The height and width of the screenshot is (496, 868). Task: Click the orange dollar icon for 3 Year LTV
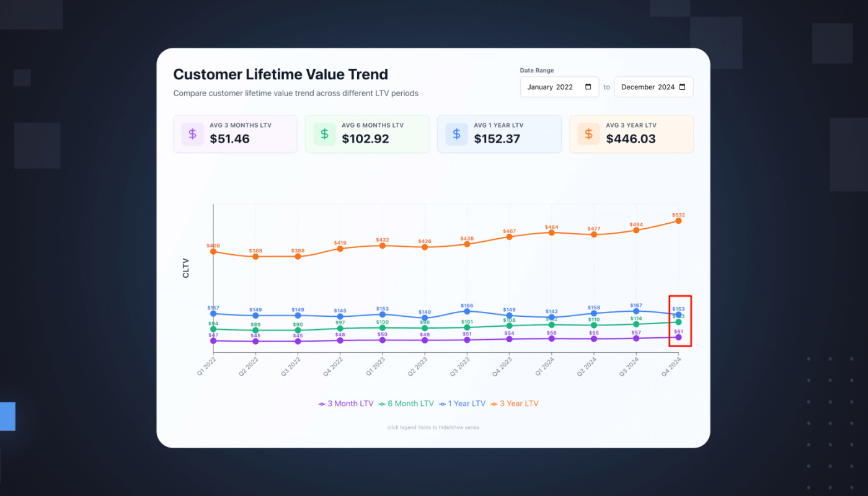tap(588, 134)
